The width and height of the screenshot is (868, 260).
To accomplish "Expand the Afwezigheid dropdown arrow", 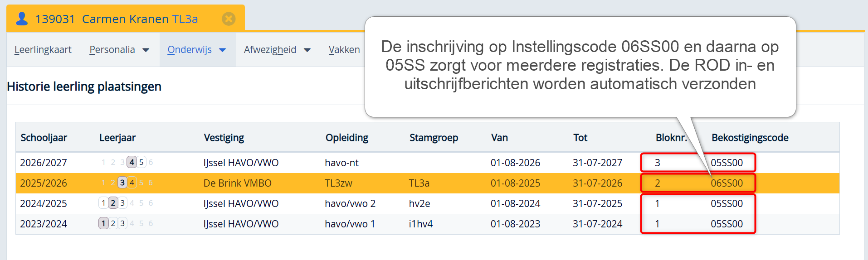I will pos(307,50).
